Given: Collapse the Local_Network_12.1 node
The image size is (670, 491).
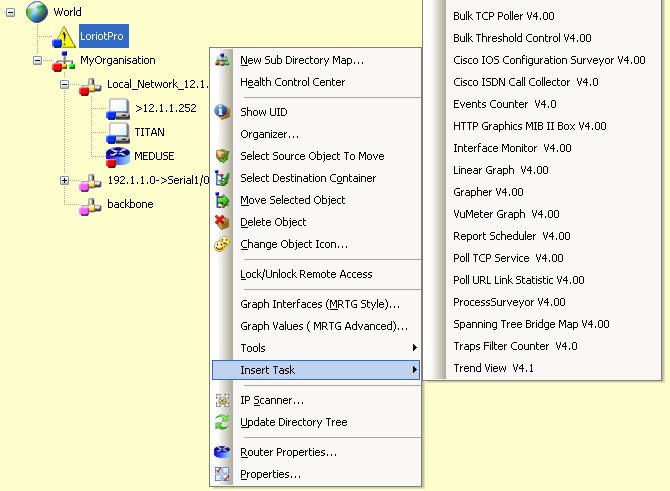Looking at the screenshot, I should click(x=65, y=85).
